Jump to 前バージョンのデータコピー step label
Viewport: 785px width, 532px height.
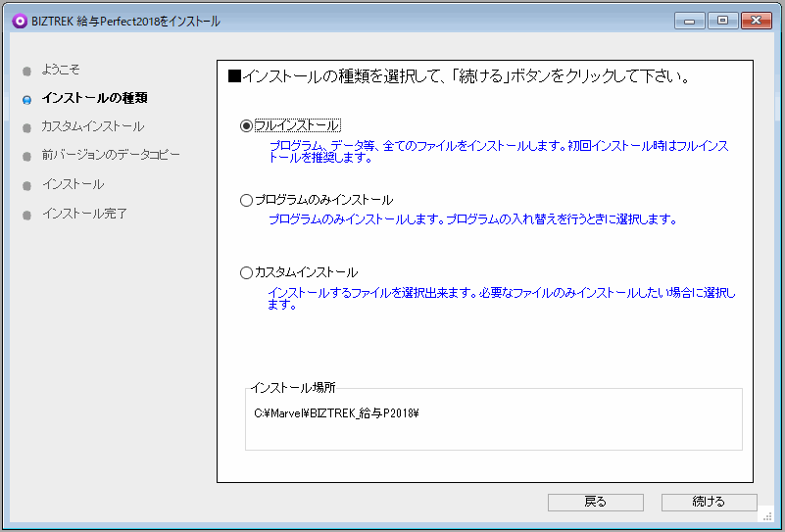coord(111,155)
